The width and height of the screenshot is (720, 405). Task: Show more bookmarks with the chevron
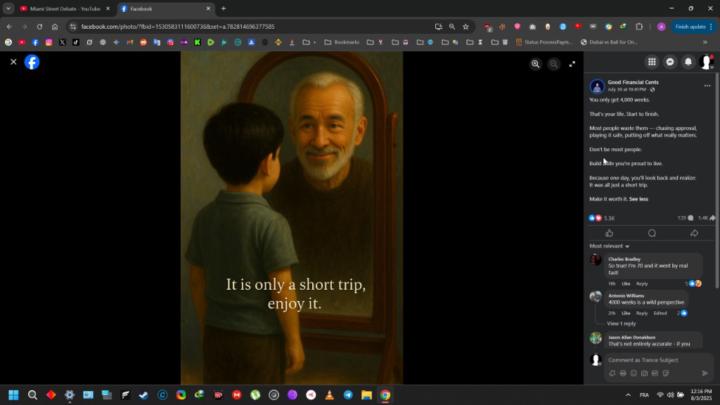705,42
